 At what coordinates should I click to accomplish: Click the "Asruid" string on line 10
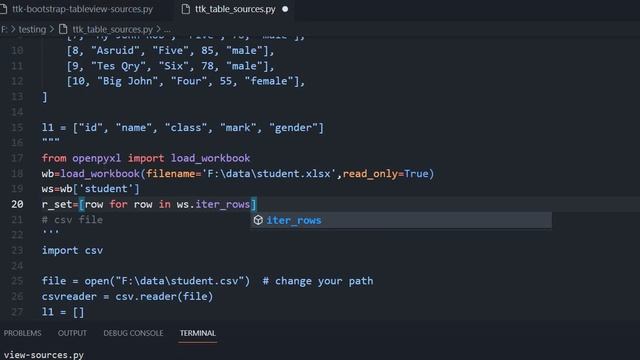pos(116,51)
